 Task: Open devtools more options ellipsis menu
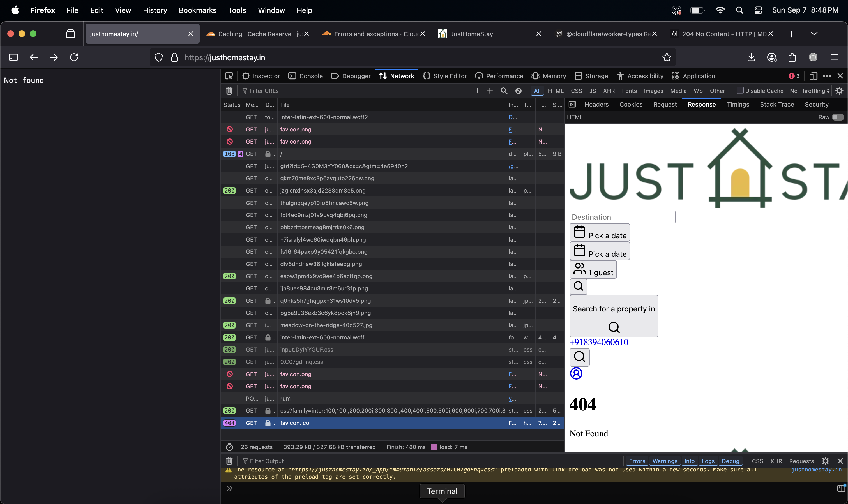(x=827, y=76)
